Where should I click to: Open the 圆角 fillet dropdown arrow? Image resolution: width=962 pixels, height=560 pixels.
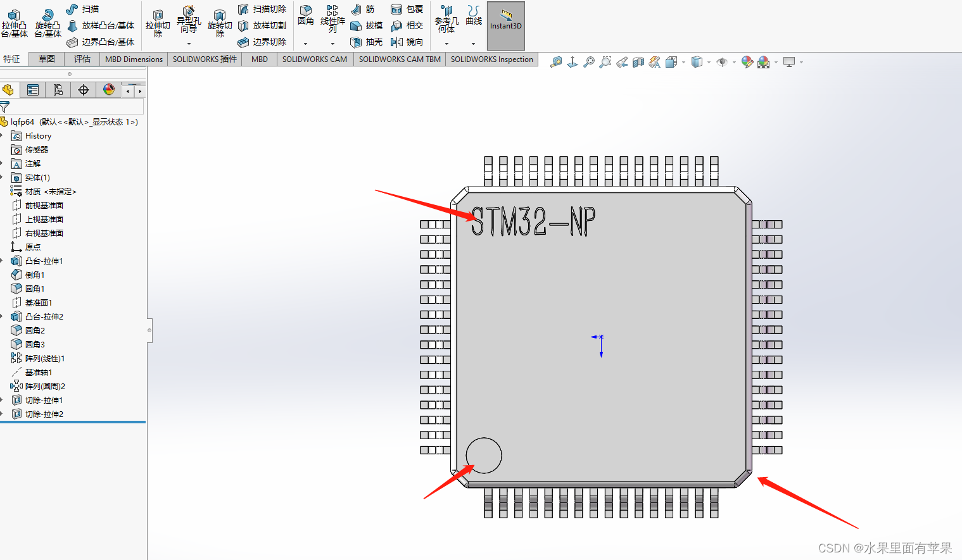point(305,44)
